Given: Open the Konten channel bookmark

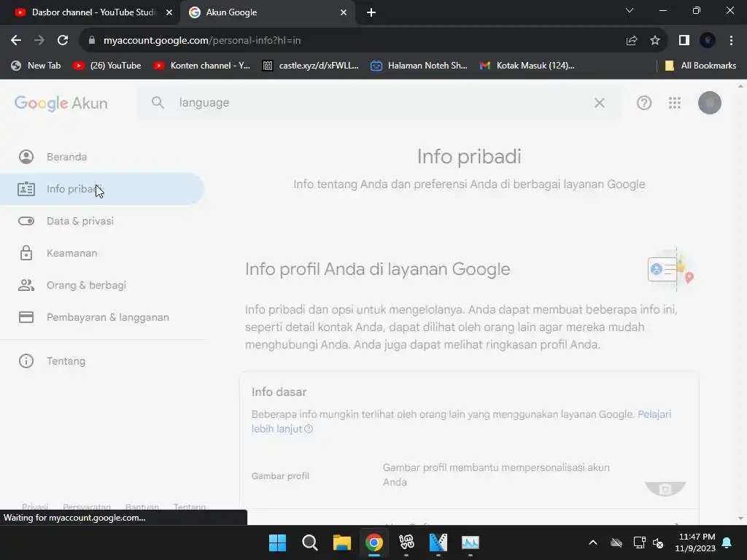Looking at the screenshot, I should click(202, 66).
